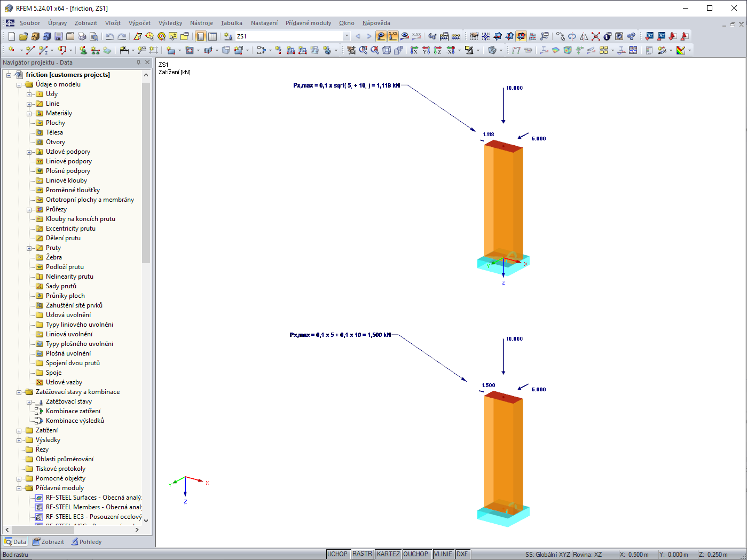Select Tiskové protokoly tree item
Image resolution: width=747 pixels, height=560 pixels.
click(60, 469)
